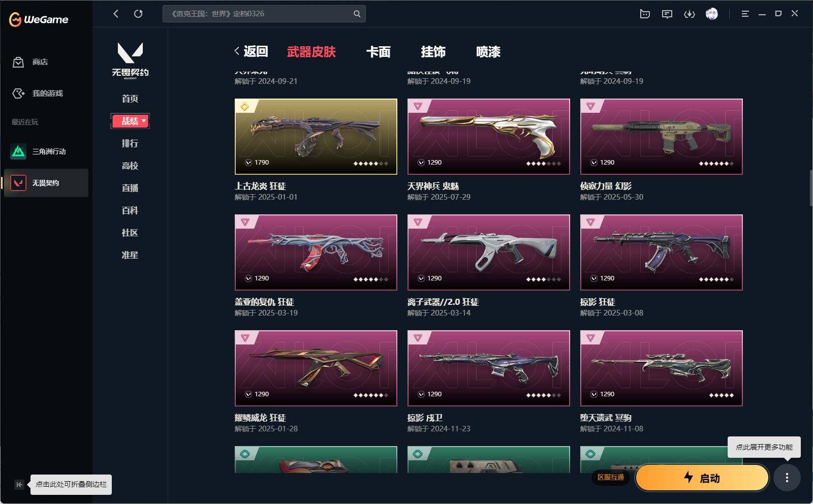
Task: Open the download manager icon
Action: [x=689, y=14]
